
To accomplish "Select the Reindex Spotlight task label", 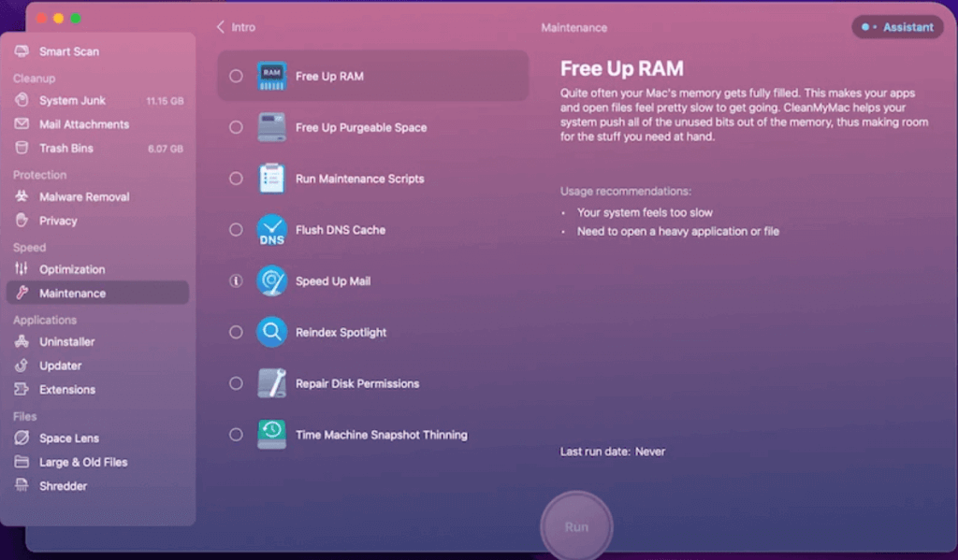I will point(341,332).
